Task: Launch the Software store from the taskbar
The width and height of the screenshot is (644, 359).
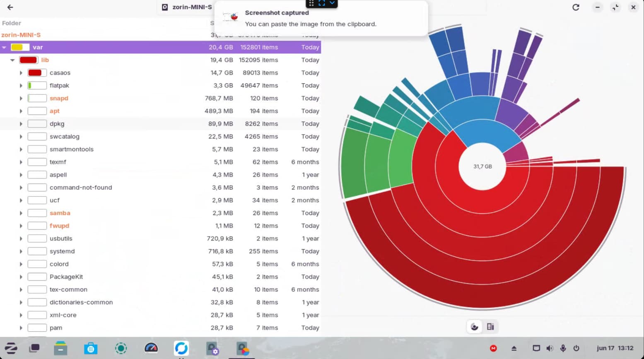Action: (91, 348)
